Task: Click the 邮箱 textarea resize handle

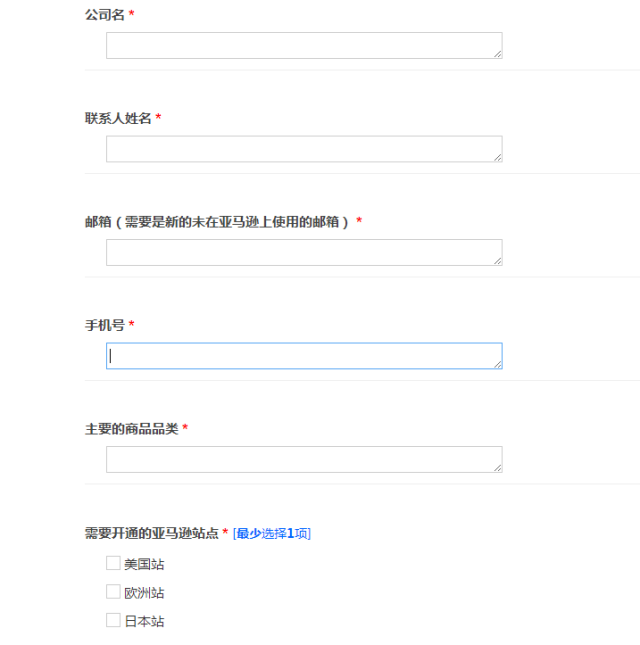Action: pos(497,260)
